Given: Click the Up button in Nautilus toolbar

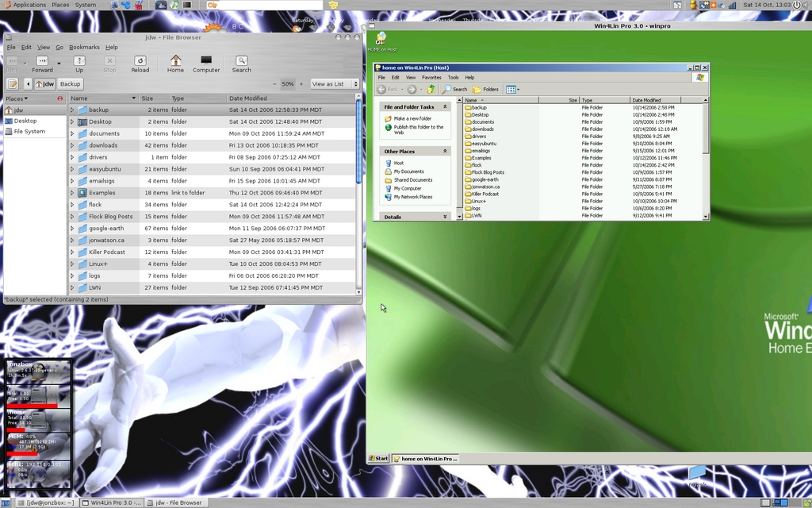Looking at the screenshot, I should 79,64.
